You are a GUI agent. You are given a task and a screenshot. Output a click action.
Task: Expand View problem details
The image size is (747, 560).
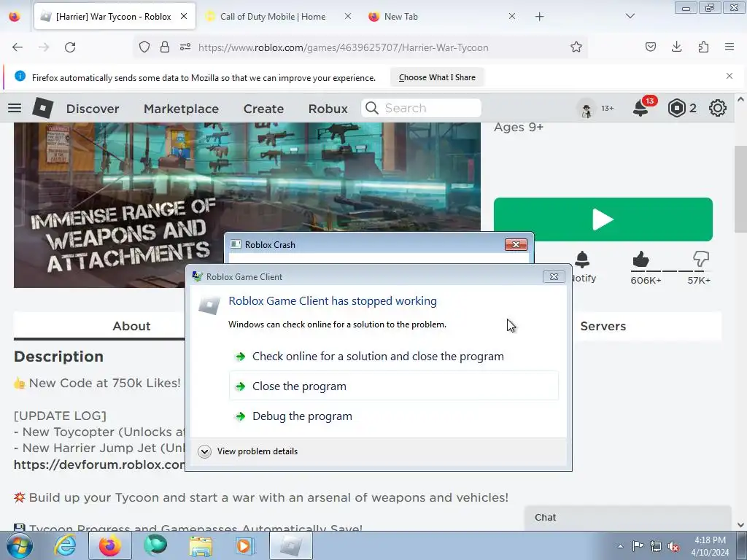point(248,451)
